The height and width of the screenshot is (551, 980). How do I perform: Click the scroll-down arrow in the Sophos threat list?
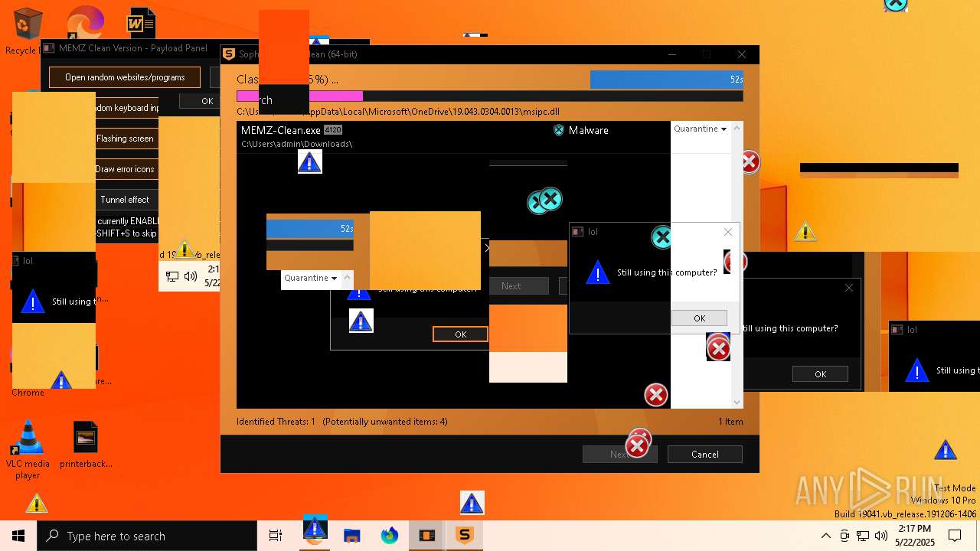[x=737, y=402]
